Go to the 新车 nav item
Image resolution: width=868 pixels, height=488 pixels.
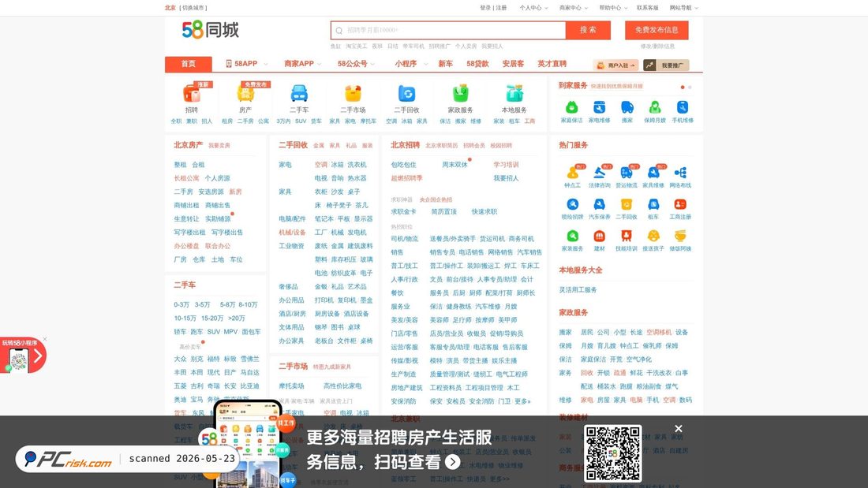[445, 64]
